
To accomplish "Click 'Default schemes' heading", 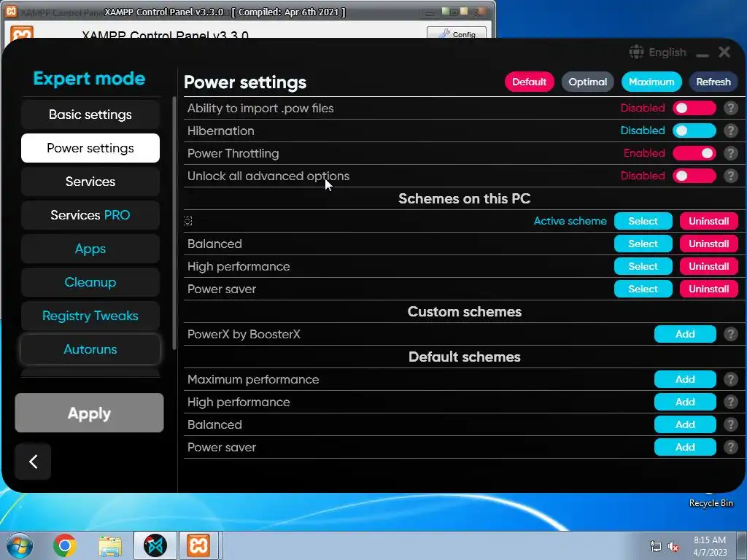I will pyautogui.click(x=464, y=357).
